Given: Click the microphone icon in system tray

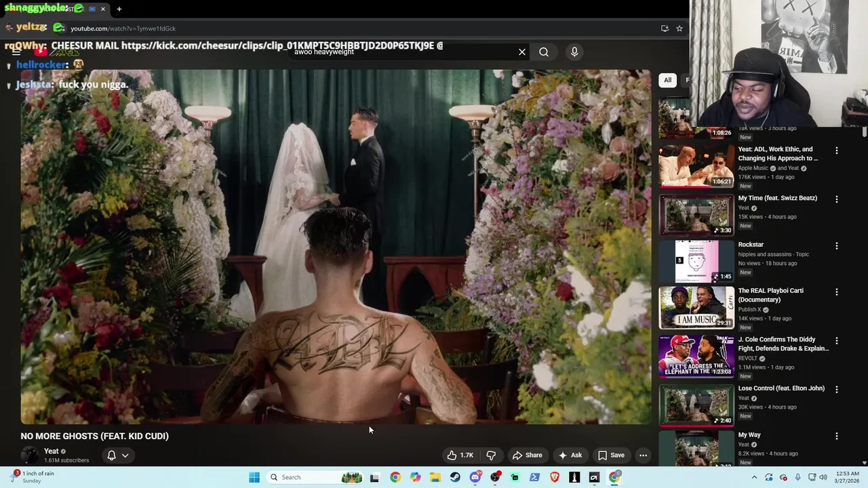Looking at the screenshot, I should [x=797, y=477].
